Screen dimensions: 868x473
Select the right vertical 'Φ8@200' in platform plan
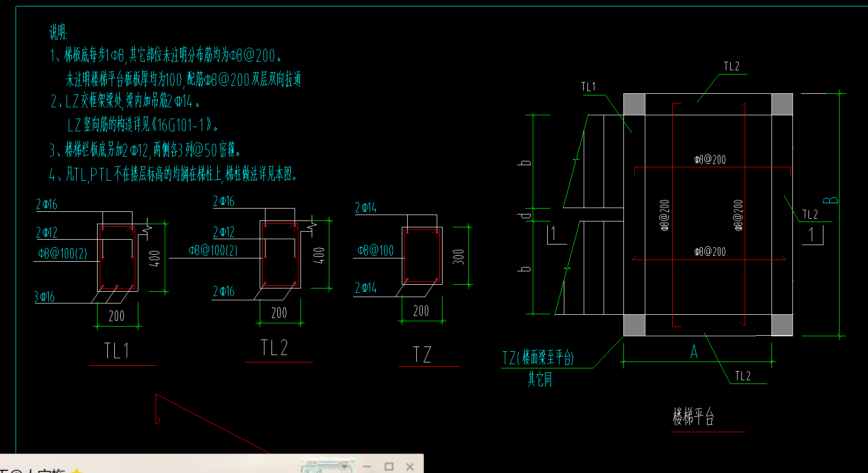738,215
